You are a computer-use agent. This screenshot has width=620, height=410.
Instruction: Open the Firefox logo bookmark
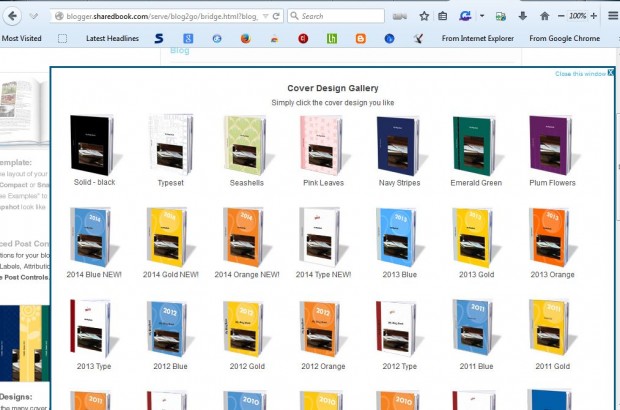246,38
